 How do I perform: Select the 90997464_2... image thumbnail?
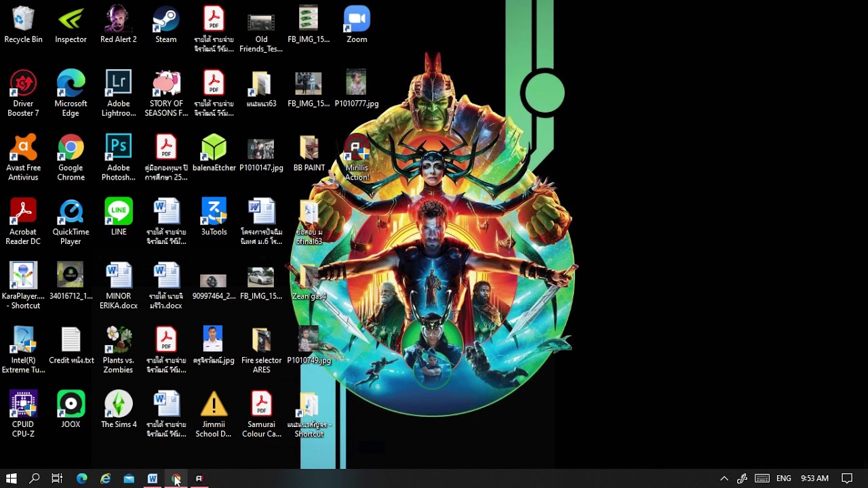(x=214, y=281)
